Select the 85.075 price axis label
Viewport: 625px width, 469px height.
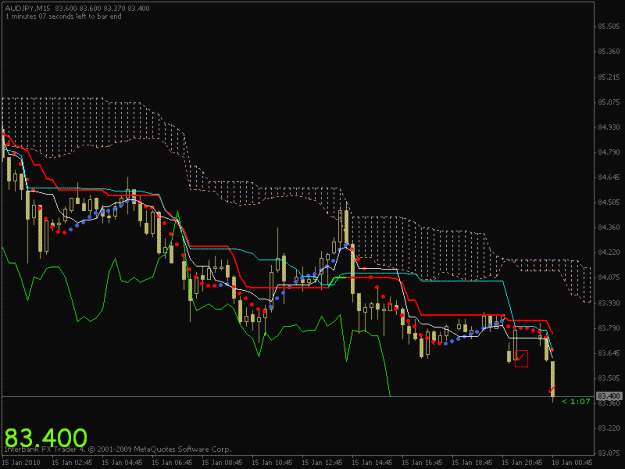point(609,102)
